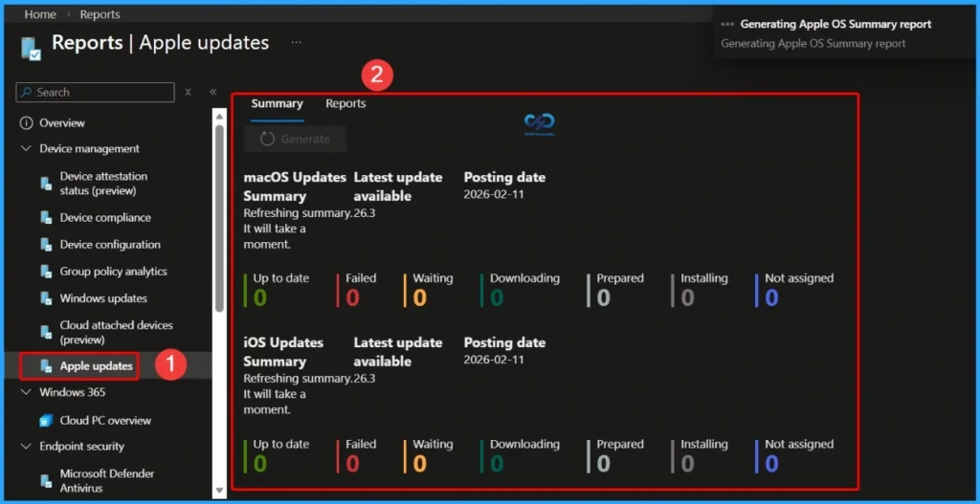Clear the search box with the X icon
This screenshot has width=980, height=504.
point(188,92)
